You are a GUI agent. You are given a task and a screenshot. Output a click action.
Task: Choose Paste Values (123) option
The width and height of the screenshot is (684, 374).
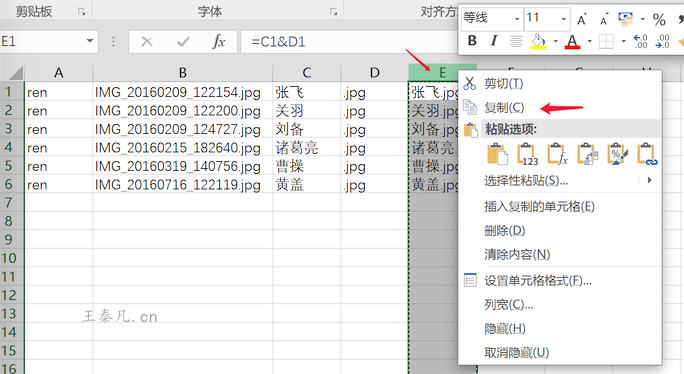pos(527,154)
